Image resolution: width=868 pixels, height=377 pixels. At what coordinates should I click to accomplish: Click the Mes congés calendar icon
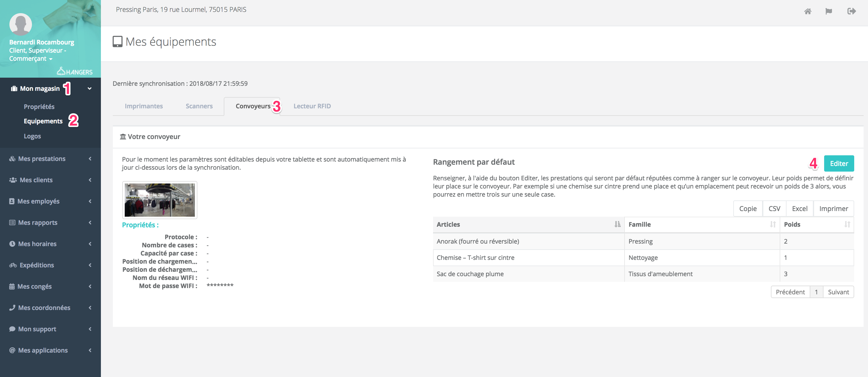pos(12,287)
